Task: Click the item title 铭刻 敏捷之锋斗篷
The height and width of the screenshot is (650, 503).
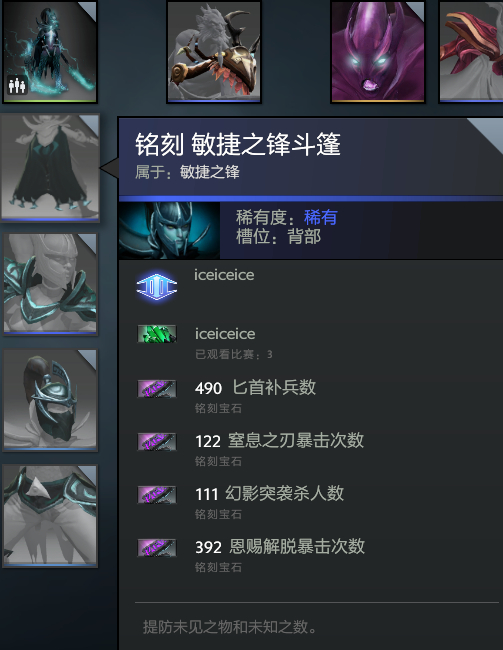Action: click(238, 145)
